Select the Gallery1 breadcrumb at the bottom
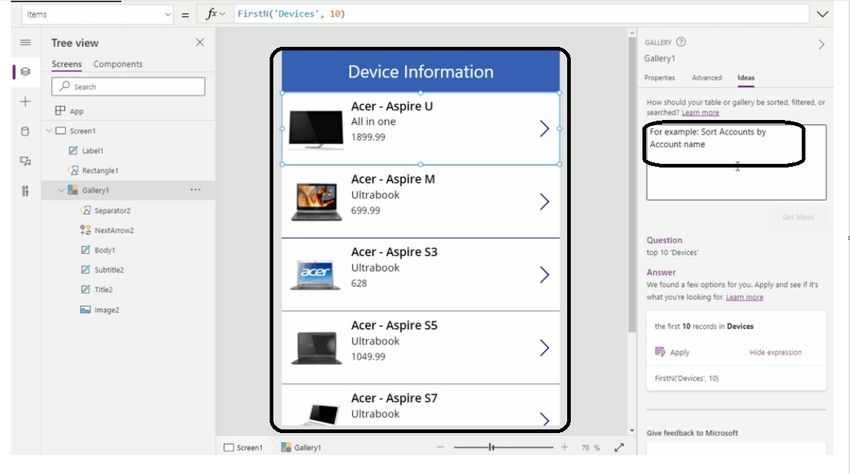The height and width of the screenshot is (474, 850). pos(301,447)
